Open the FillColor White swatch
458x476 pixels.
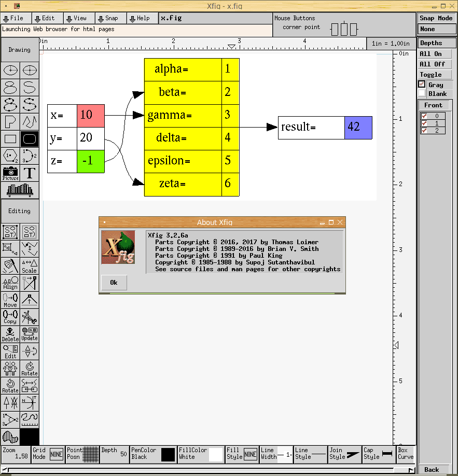tap(201, 454)
